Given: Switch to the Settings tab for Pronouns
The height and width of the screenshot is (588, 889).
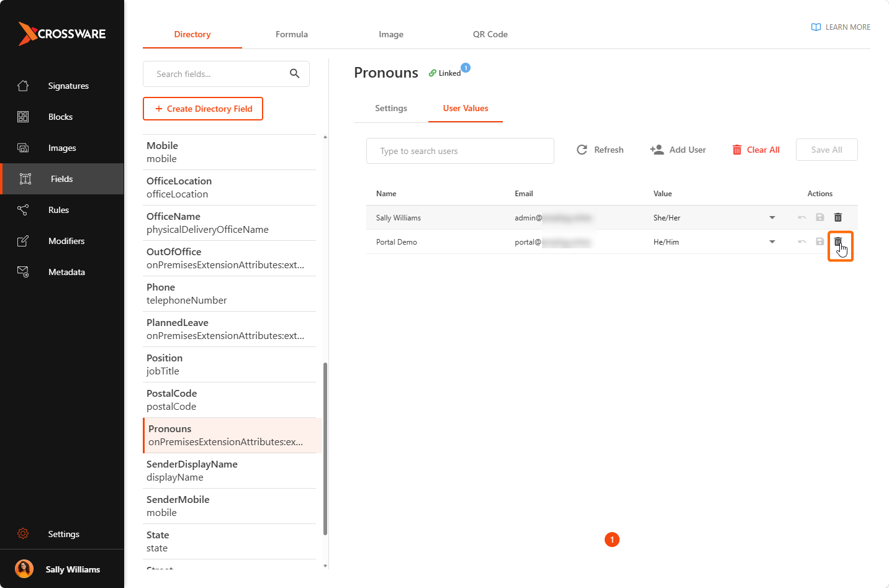Looking at the screenshot, I should [391, 108].
